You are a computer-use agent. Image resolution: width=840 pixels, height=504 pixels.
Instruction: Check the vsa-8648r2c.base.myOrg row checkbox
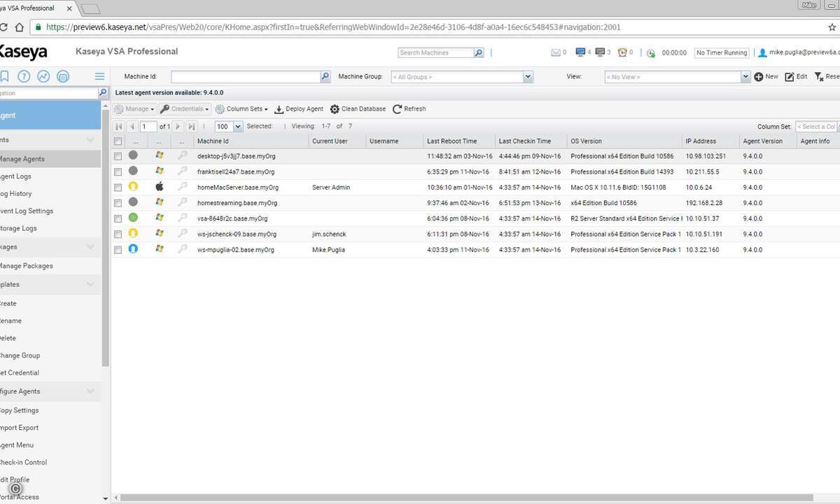(x=118, y=218)
